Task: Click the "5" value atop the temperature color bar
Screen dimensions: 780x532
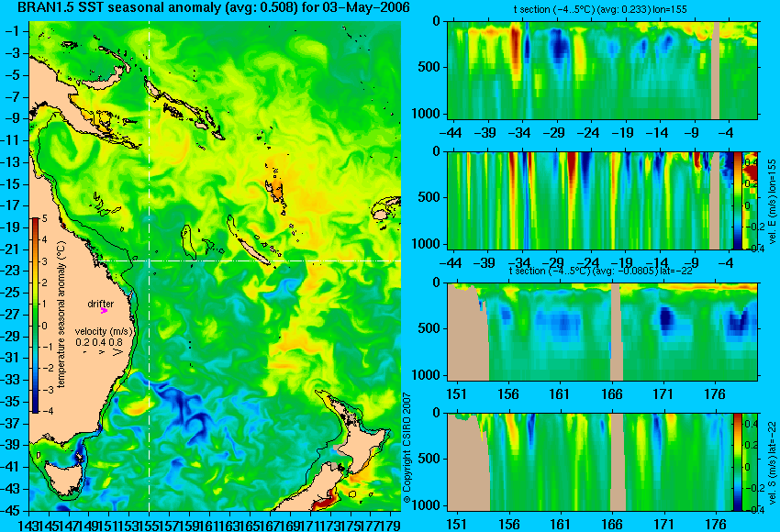Action: point(44,218)
